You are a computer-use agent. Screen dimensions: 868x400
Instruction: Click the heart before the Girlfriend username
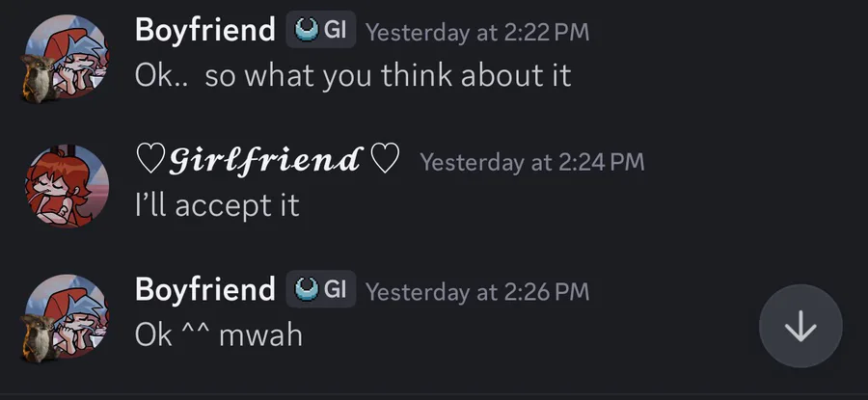(150, 160)
